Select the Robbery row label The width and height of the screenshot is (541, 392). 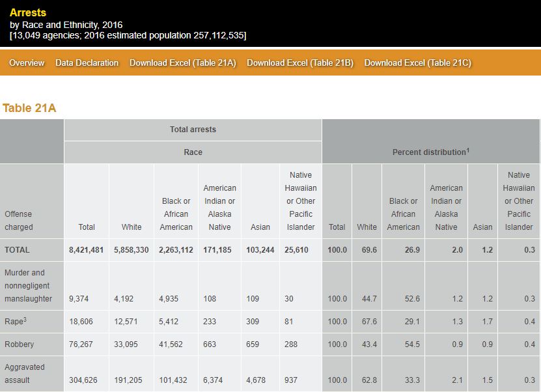[x=19, y=344]
